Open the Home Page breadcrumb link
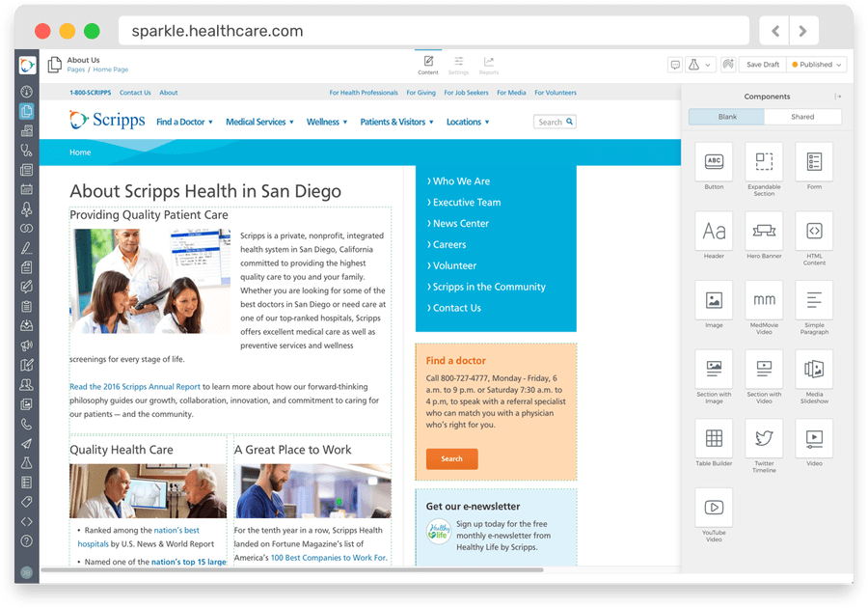Image resolution: width=868 pixels, height=608 pixels. (111, 69)
